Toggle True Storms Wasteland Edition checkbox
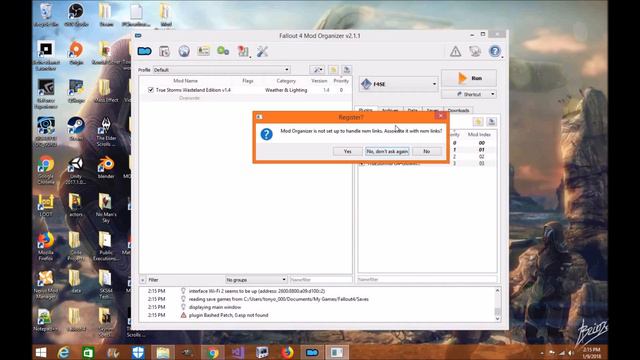The image size is (640, 360). tap(151, 90)
